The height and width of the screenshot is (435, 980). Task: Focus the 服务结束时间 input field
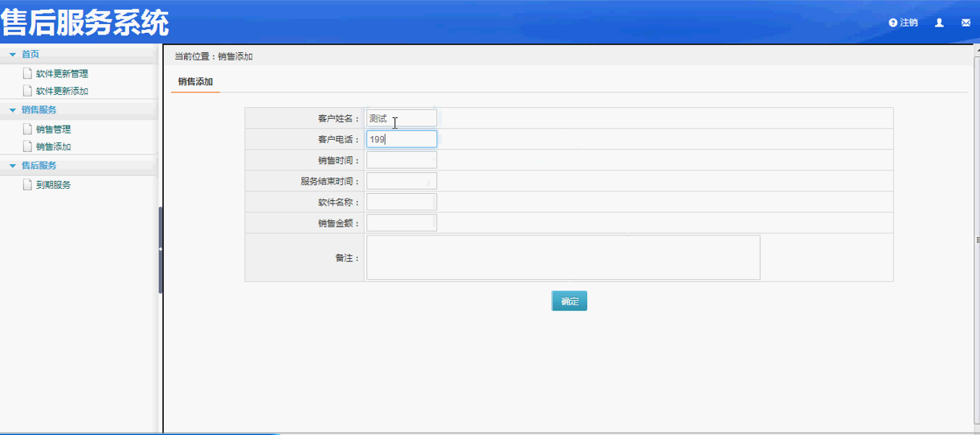(x=402, y=181)
